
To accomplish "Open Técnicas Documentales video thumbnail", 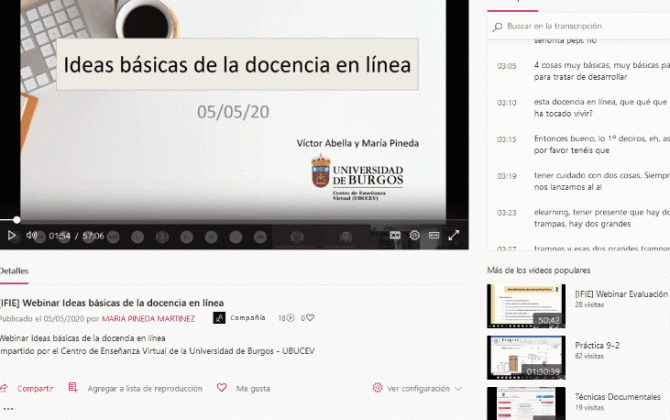I will pyautogui.click(x=526, y=404).
